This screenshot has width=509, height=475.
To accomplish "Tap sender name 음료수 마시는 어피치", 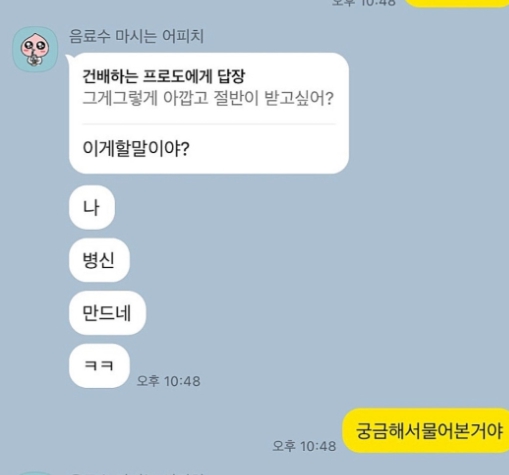I will pos(136,36).
